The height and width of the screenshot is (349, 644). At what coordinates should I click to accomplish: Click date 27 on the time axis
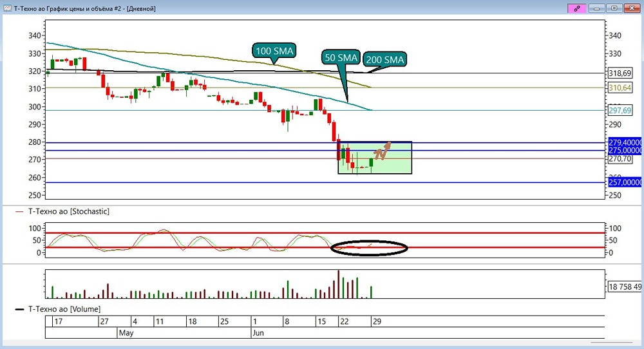pos(104,321)
